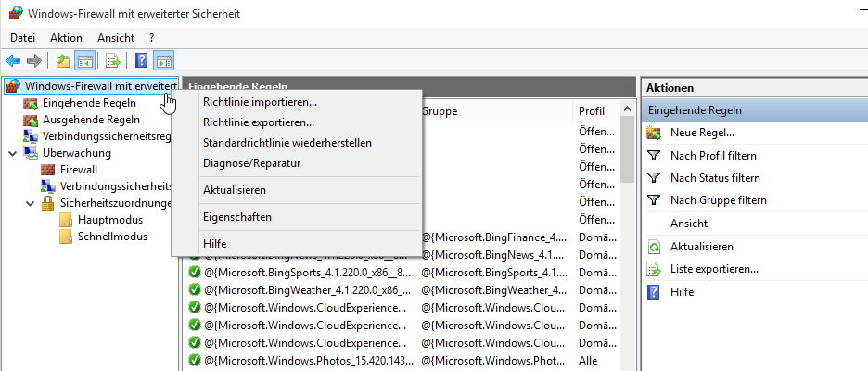Click the Neue Regel icon in Aktionen
868x371 pixels.
(x=654, y=133)
